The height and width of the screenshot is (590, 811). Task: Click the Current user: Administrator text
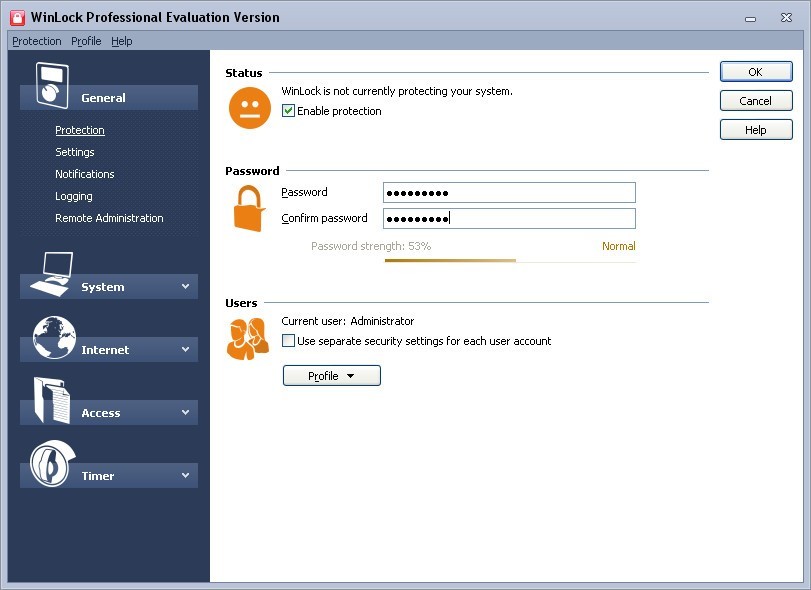coord(348,321)
